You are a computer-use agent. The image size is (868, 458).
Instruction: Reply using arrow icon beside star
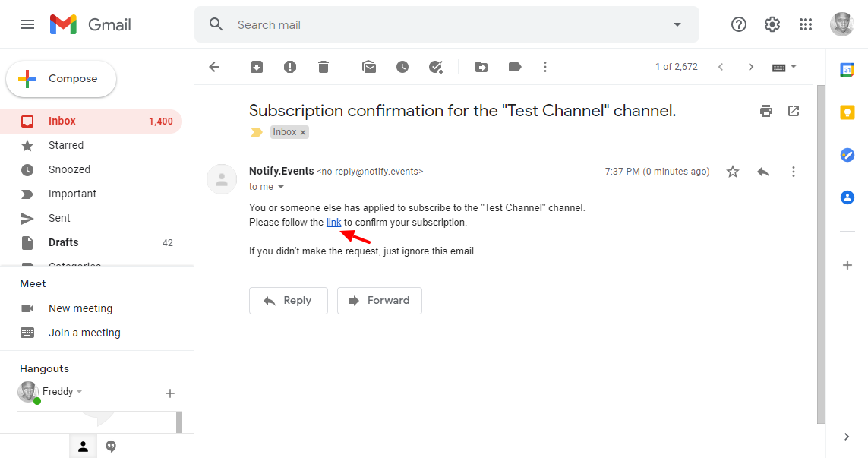[763, 172]
